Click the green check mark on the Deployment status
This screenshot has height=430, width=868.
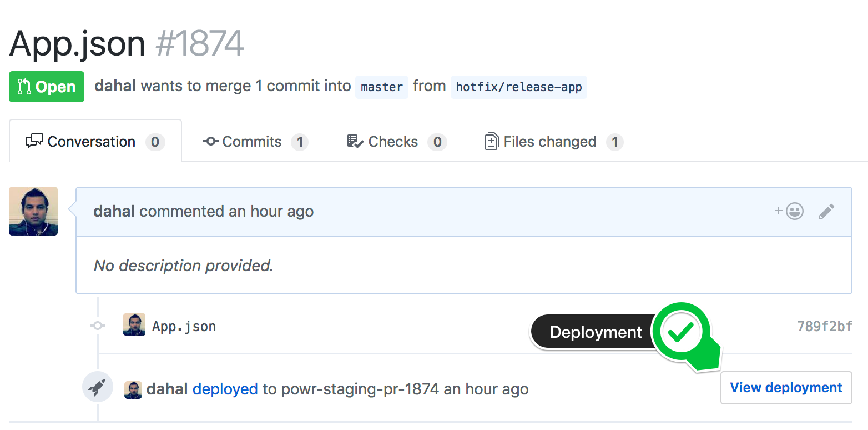(682, 332)
